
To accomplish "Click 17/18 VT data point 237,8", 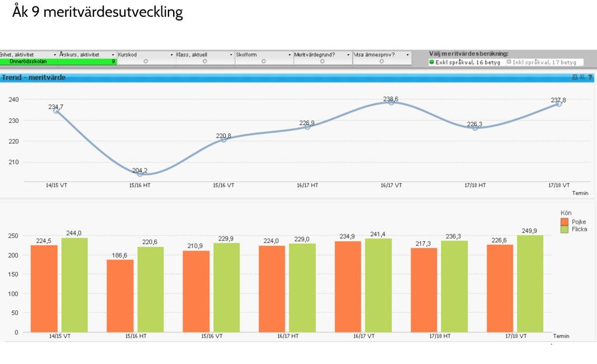I will click(x=559, y=104).
